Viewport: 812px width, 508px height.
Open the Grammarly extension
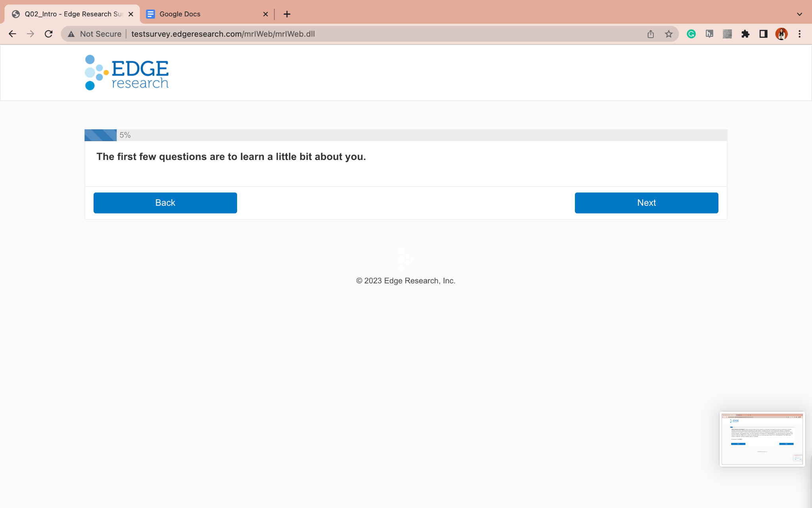pyautogui.click(x=691, y=34)
